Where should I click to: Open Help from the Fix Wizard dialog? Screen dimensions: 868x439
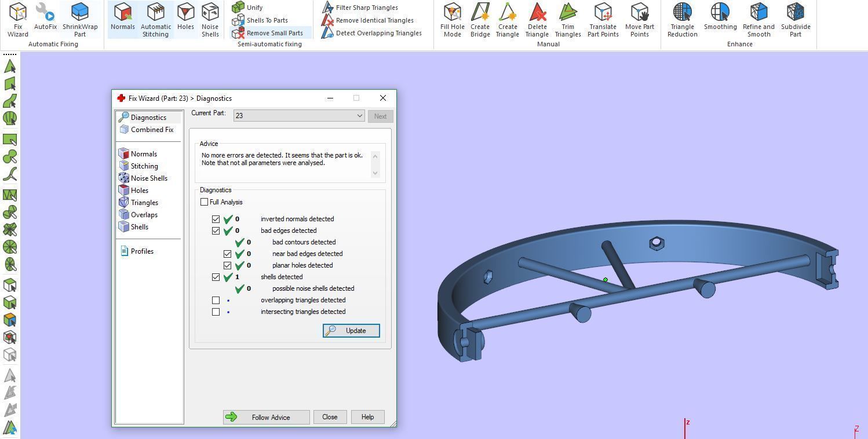pyautogui.click(x=367, y=417)
